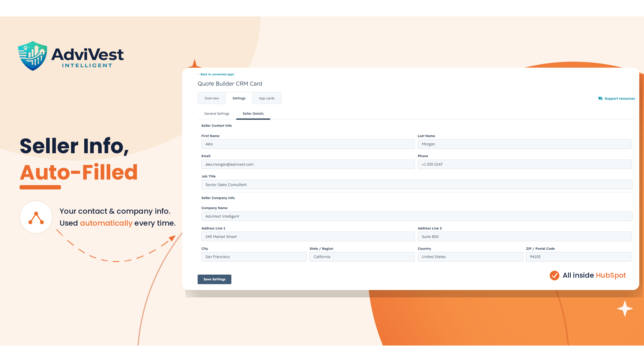The image size is (644, 362).
Task: Click the Job Title input field
Action: pos(417,185)
